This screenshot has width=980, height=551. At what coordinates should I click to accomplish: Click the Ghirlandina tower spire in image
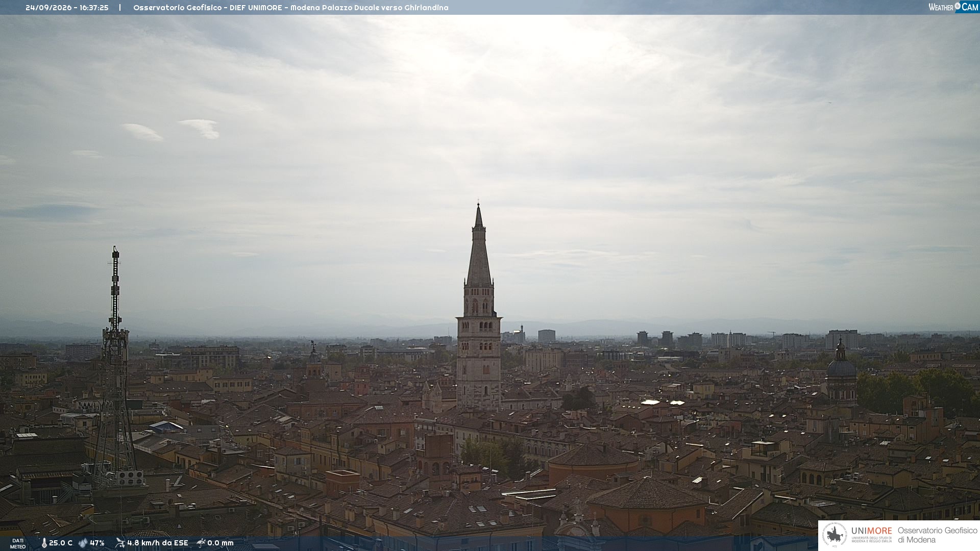[479, 245]
